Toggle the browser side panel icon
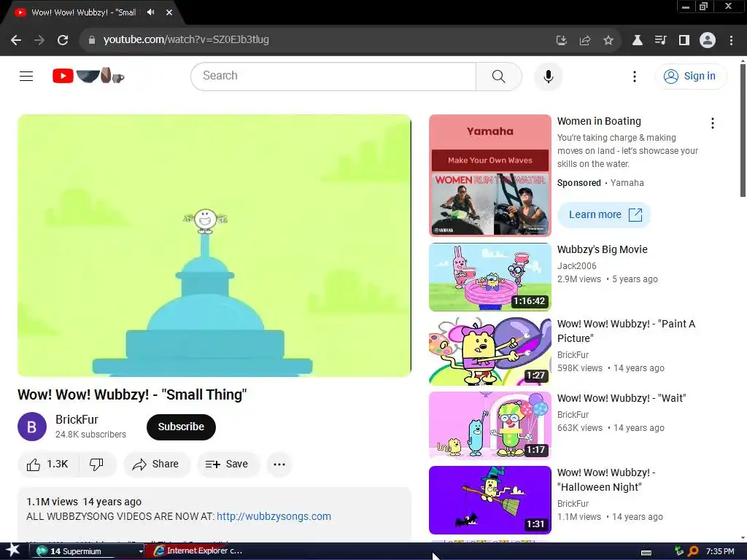This screenshot has height=560, width=747. (684, 41)
